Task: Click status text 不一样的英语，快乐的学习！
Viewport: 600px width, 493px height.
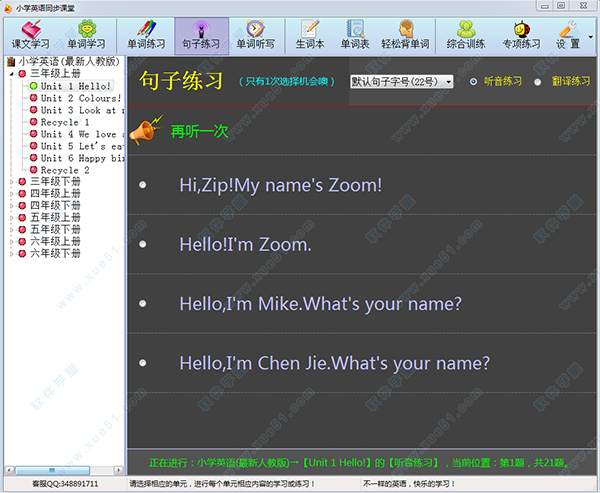Action: point(409,484)
